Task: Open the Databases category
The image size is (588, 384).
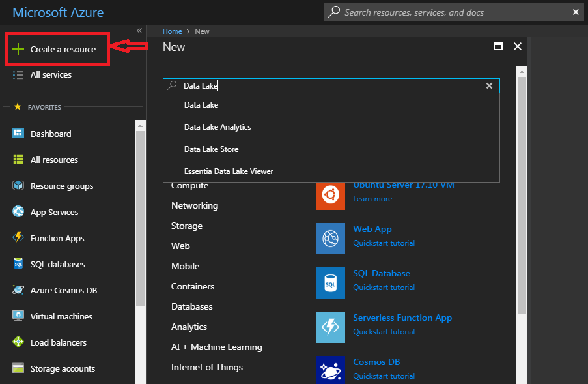Action: pos(191,306)
